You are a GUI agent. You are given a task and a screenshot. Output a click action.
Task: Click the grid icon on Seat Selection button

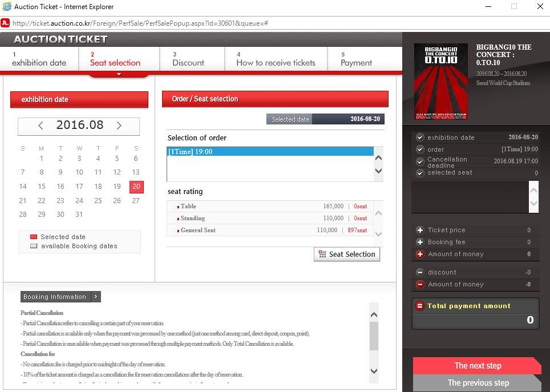click(x=322, y=254)
